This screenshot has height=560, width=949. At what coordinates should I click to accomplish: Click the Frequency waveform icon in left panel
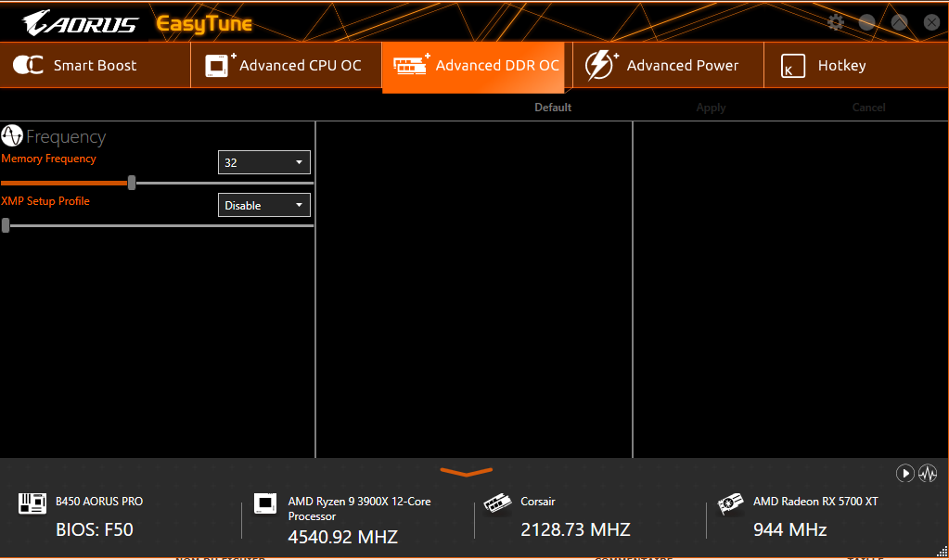pyautogui.click(x=12, y=137)
